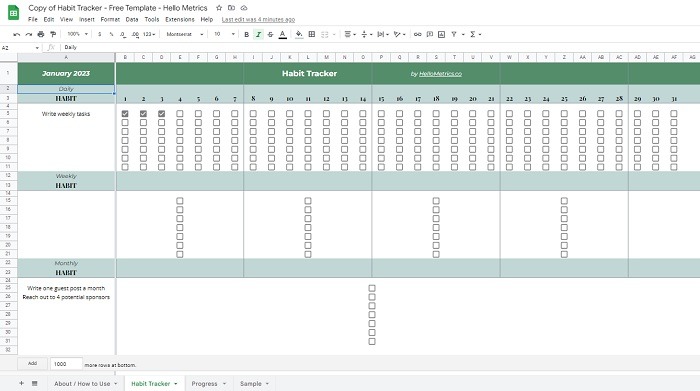Open the text color picker
This screenshot has height=391, width=700.
(x=283, y=34)
